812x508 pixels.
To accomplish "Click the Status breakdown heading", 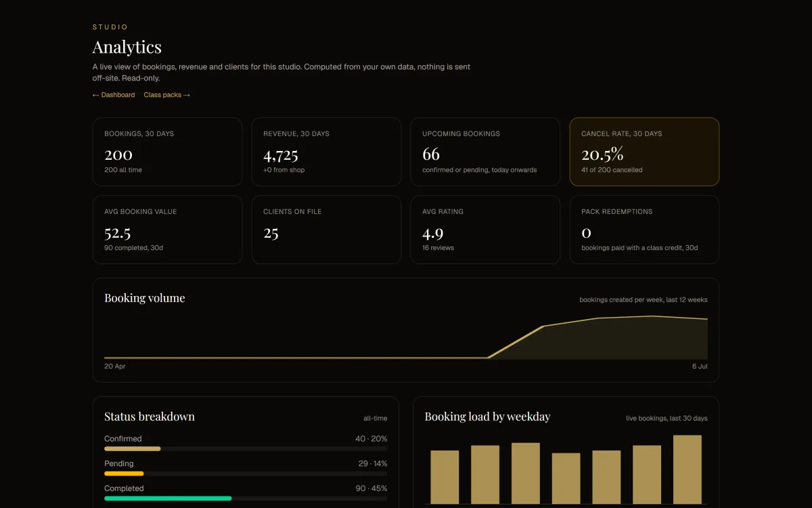I will (x=150, y=417).
